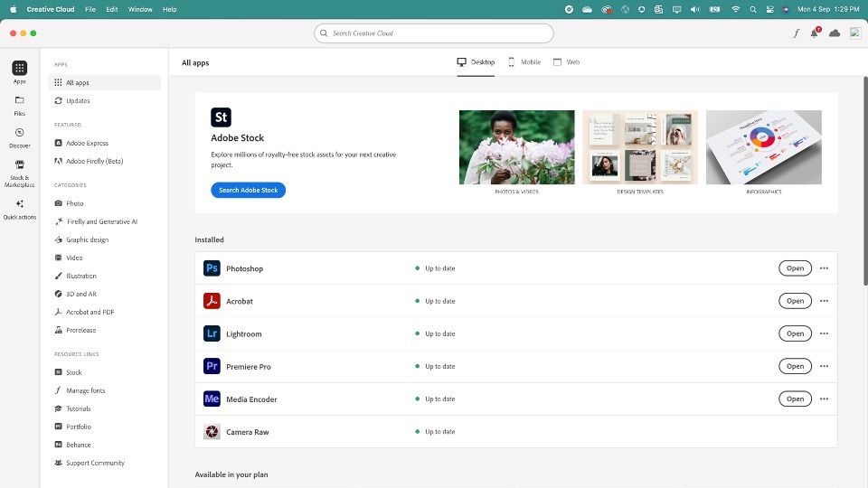The image size is (868, 488).
Task: Open the Discover section
Action: [19, 138]
